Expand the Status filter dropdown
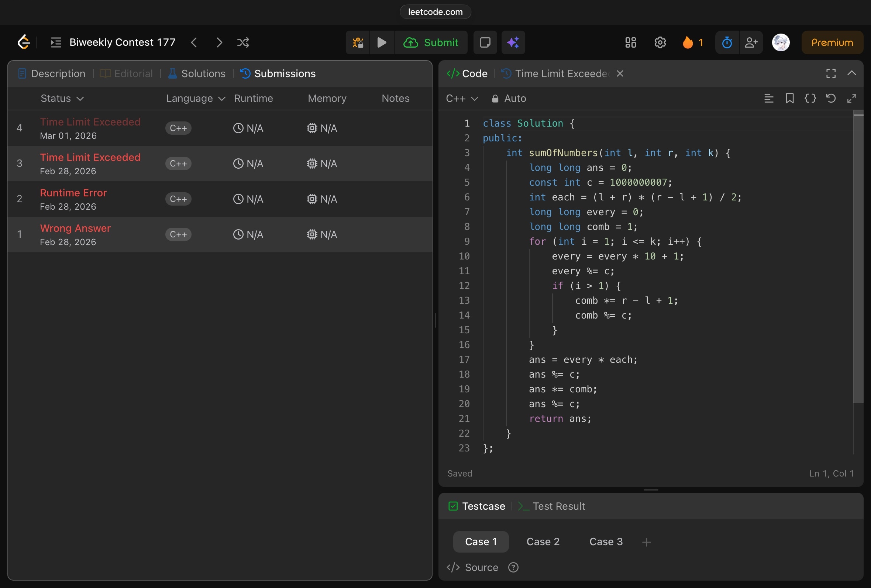Viewport: 871px width, 588px height. (x=62, y=98)
